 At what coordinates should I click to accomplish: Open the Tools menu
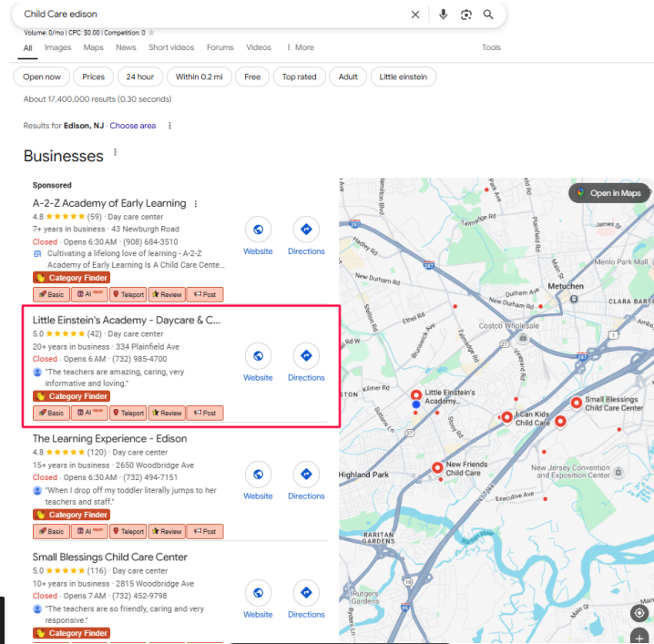(x=491, y=47)
